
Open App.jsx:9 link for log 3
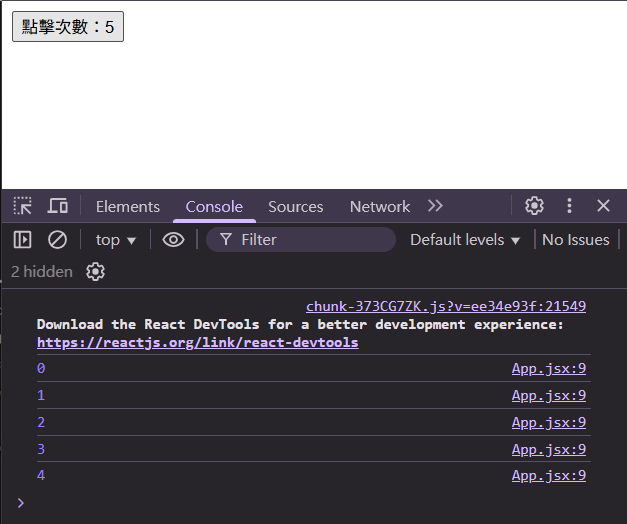pos(549,449)
